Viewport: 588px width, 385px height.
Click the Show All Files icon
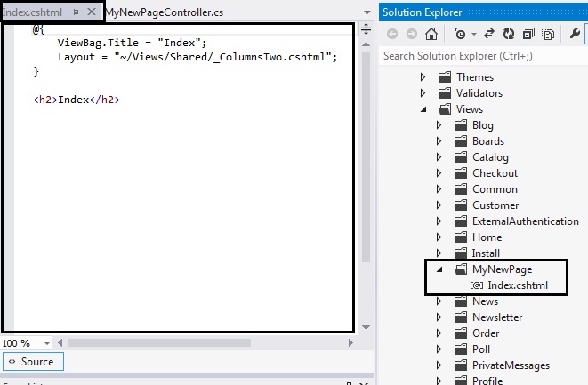(x=548, y=34)
